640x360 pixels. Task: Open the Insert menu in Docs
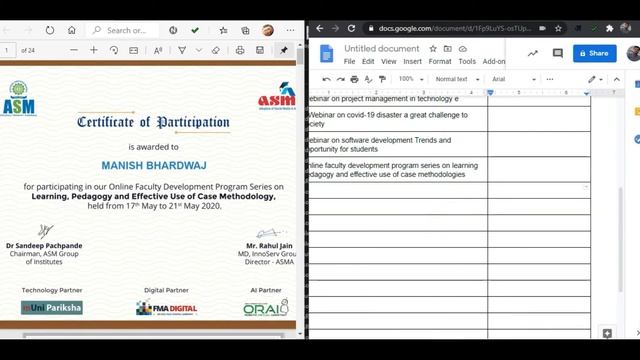pos(412,61)
